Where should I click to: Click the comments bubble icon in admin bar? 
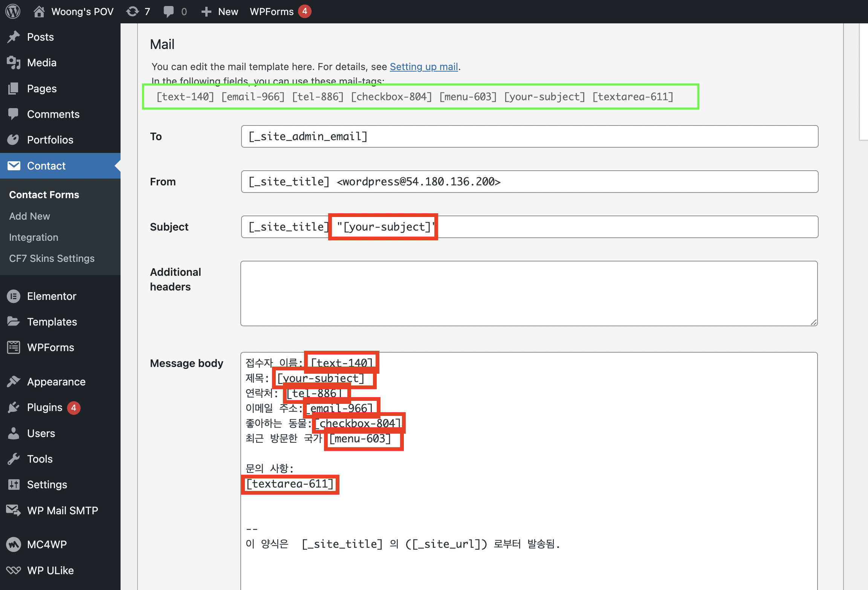coord(169,11)
